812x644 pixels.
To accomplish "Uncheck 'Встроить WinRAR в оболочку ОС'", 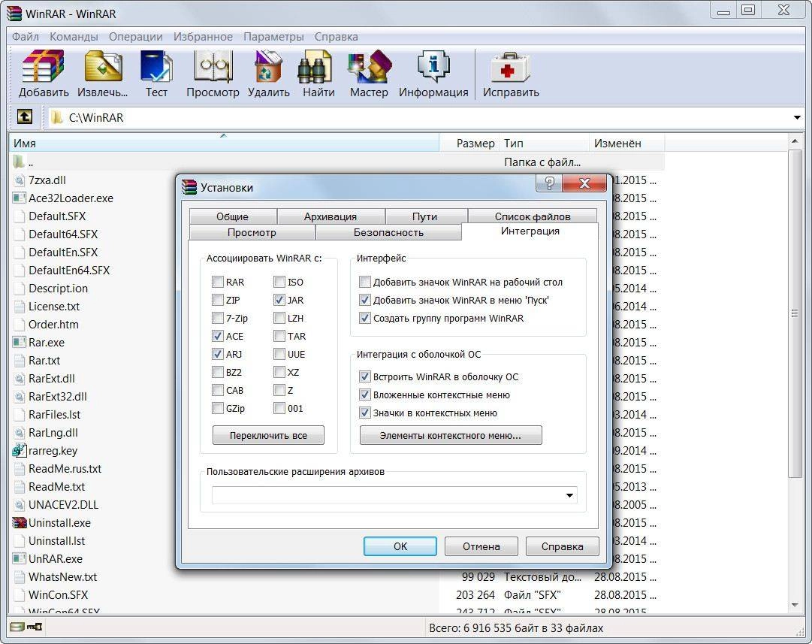I will pos(364,376).
